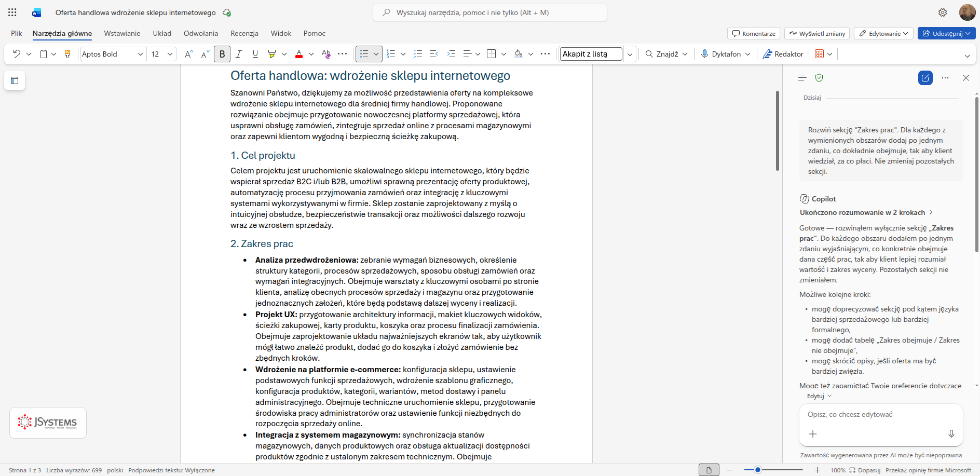The height and width of the screenshot is (476, 980).
Task: Expand font color options arrow
Action: 311,54
